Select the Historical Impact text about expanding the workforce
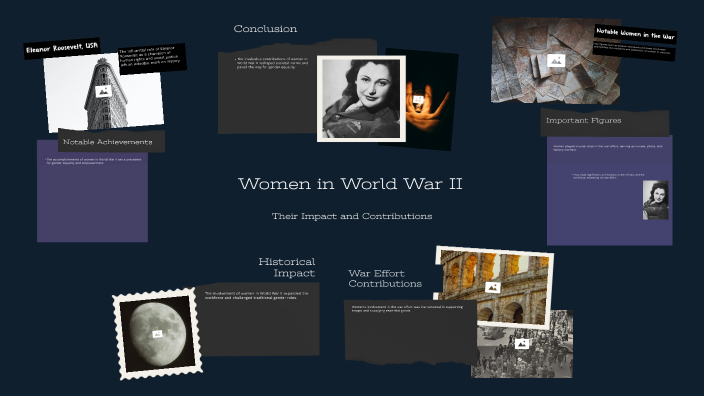Viewport: 704px width, 396px height. click(x=257, y=295)
